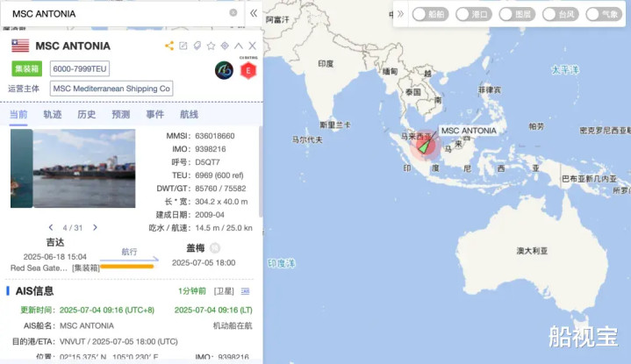Click destination VNVUT ETA text
The height and width of the screenshot is (364, 631).
pos(118,341)
